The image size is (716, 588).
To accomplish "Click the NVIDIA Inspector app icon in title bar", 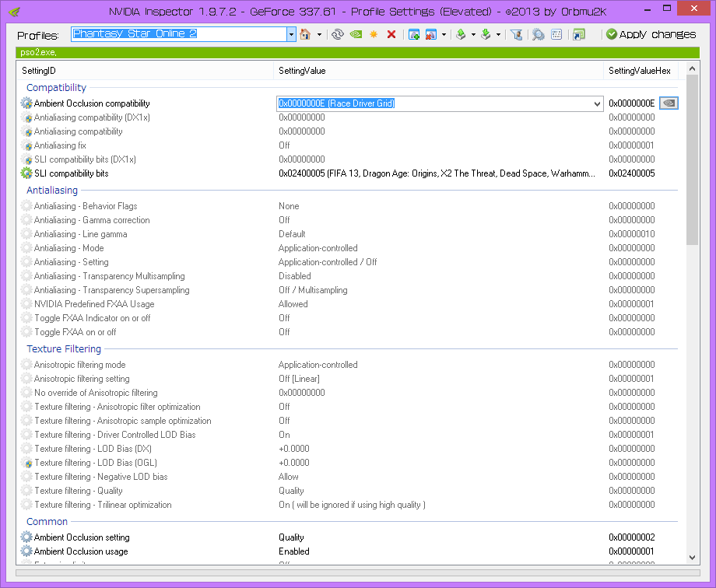I will [x=14, y=12].
